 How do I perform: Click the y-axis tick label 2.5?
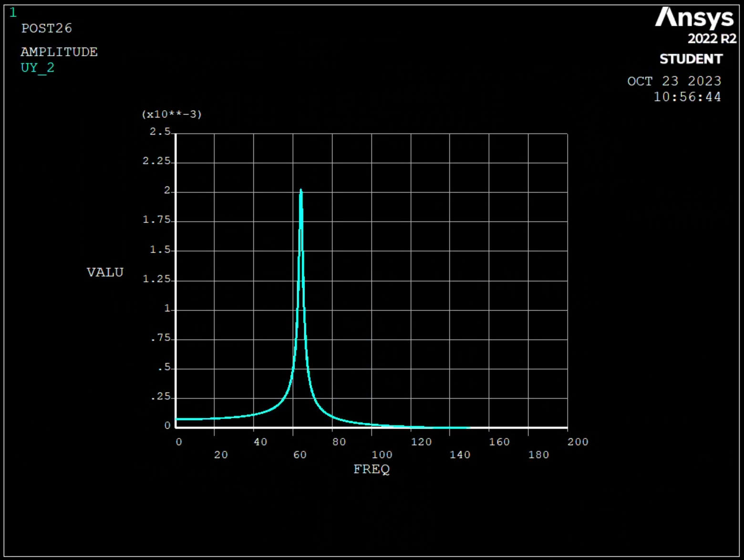pos(160,132)
